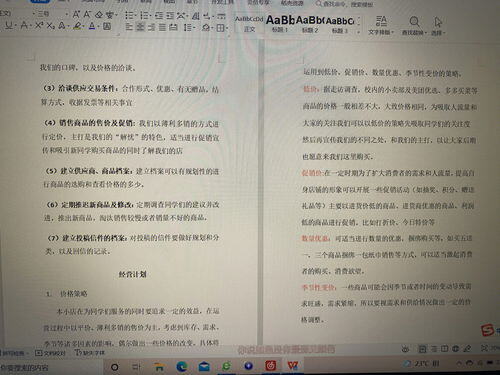Open Mail app from taskbar

coord(204,367)
